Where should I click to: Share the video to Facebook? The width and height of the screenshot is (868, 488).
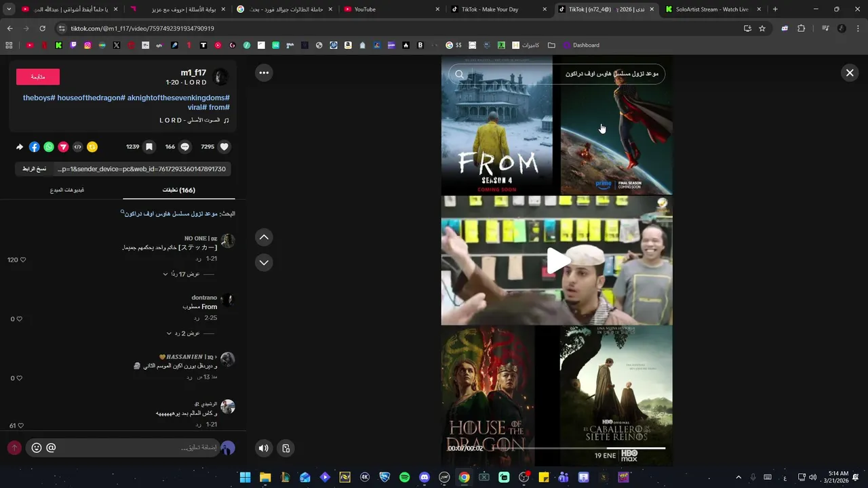(x=34, y=146)
